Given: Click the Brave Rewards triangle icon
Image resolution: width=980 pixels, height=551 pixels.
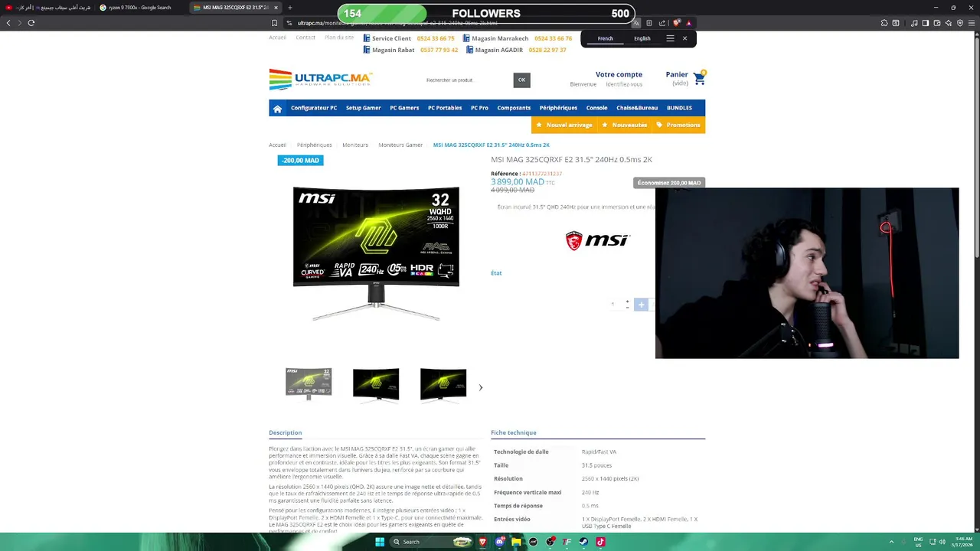Looking at the screenshot, I should click(688, 23).
